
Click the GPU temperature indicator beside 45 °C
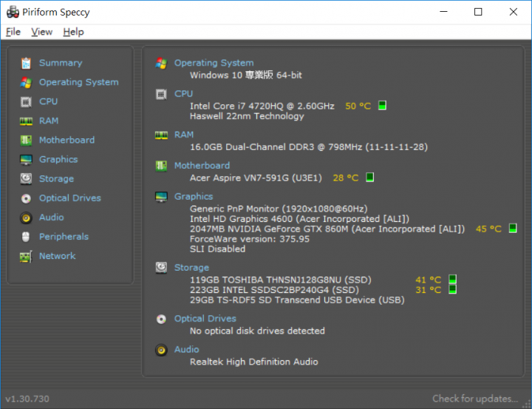pos(513,229)
